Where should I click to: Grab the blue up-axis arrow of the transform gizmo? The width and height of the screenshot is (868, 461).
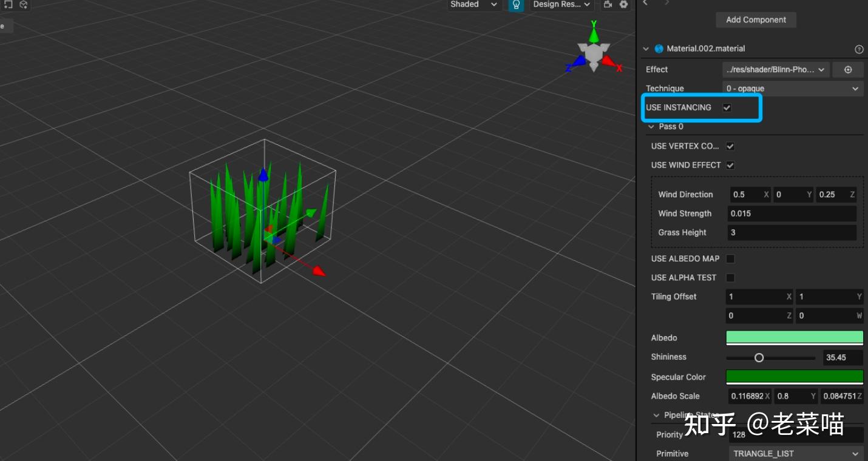tap(263, 175)
